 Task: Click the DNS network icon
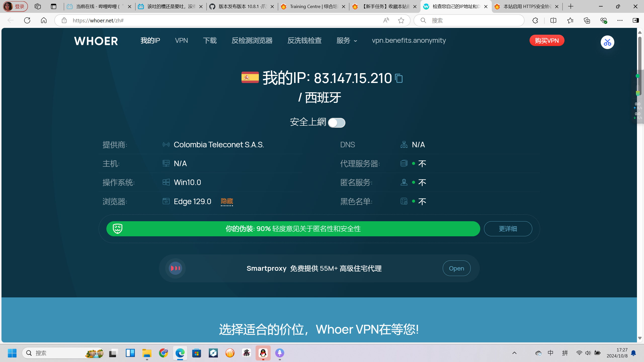coord(404,145)
